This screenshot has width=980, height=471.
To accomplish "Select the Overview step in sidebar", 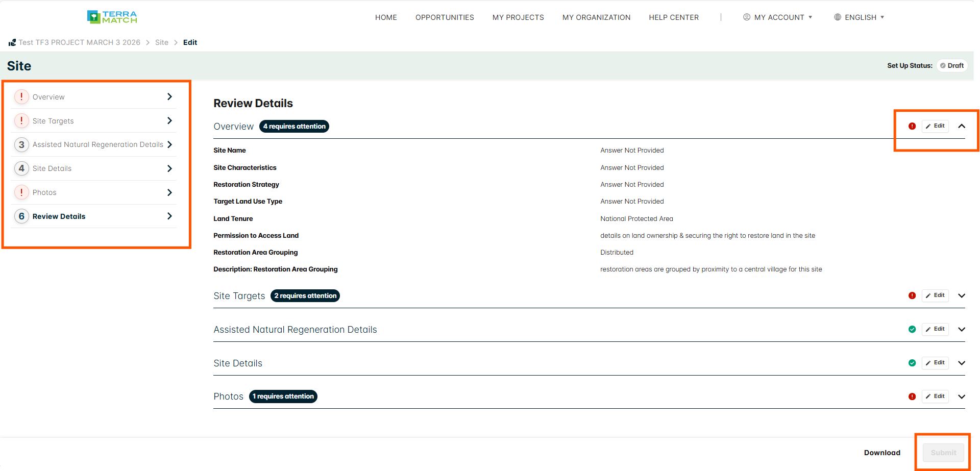I will coord(94,96).
